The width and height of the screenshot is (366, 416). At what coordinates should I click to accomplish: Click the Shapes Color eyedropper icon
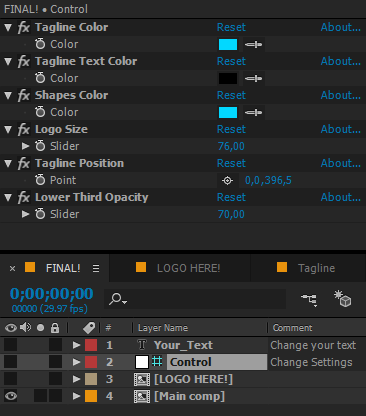click(253, 112)
